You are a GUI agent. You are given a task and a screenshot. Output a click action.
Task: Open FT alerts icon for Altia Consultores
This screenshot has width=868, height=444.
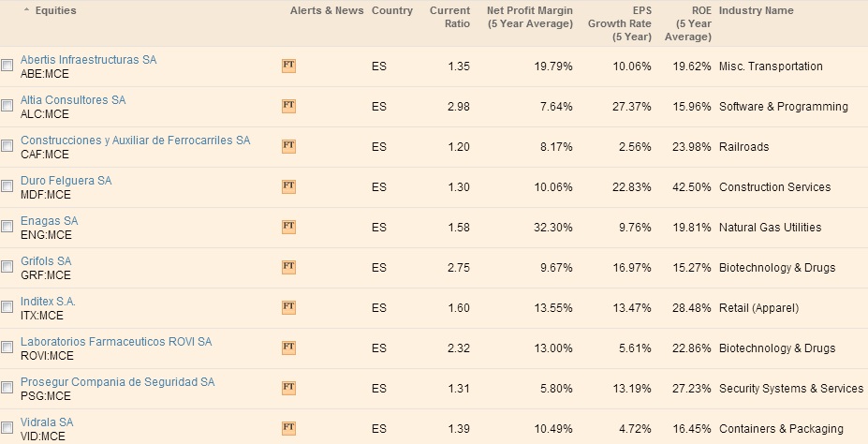[288, 107]
